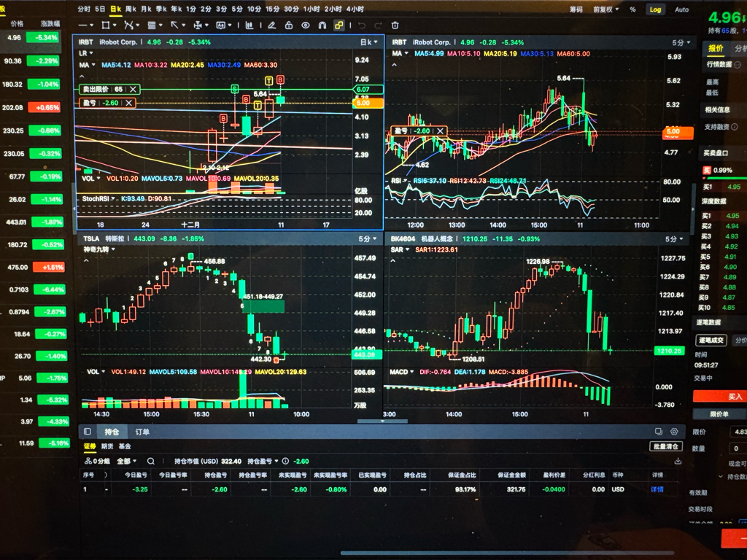Delete drawings with the trash icon
747x560 pixels.
(x=395, y=26)
